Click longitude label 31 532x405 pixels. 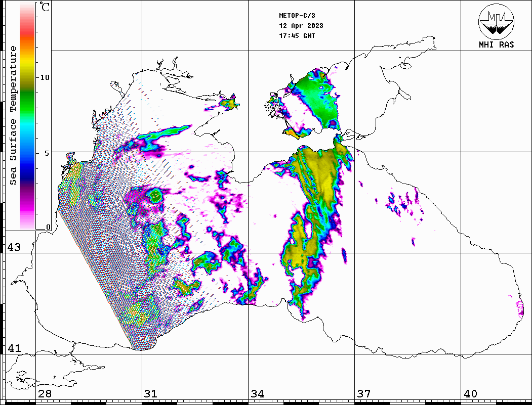[x=151, y=394]
